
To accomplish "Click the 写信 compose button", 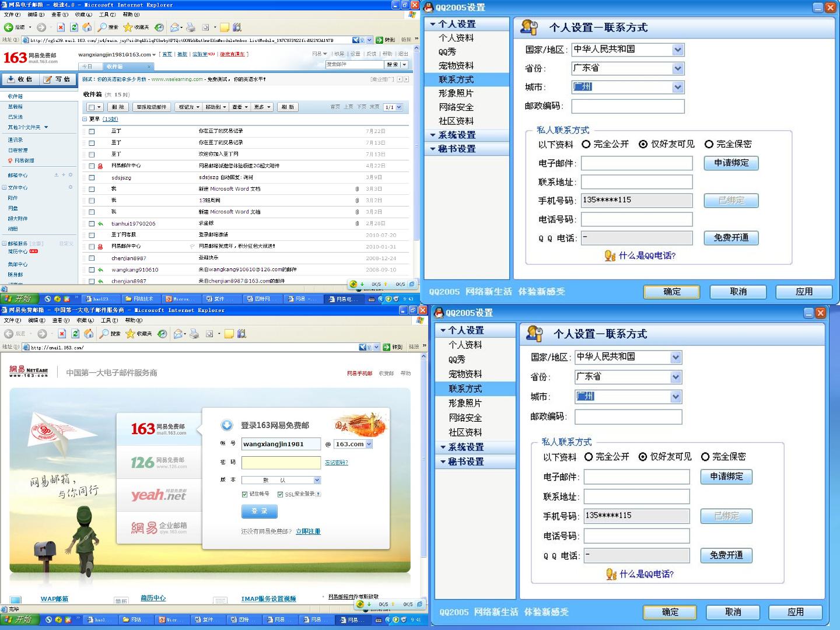I will click(57, 79).
